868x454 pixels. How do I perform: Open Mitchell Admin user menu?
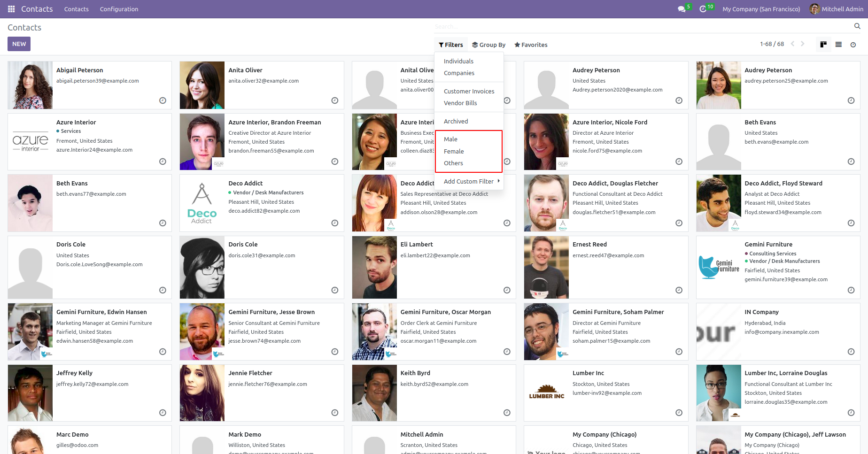click(837, 9)
